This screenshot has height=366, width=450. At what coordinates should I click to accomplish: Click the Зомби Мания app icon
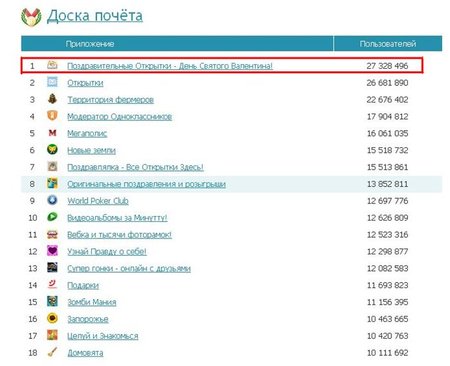pyautogui.click(x=52, y=301)
